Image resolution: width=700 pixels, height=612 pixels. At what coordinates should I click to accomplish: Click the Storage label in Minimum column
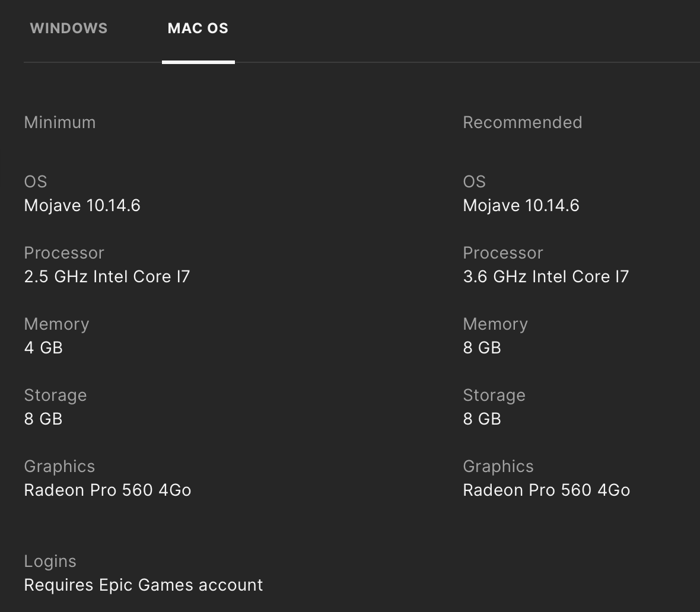tap(56, 395)
